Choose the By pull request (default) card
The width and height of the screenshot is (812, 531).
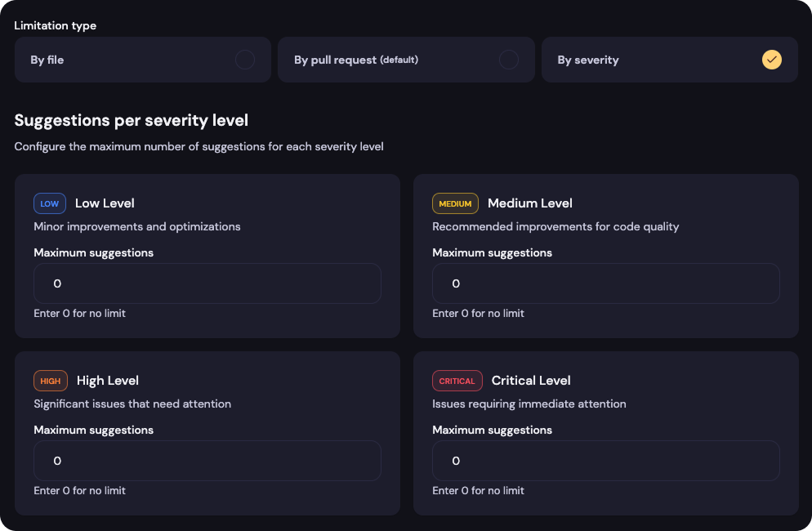[406, 60]
